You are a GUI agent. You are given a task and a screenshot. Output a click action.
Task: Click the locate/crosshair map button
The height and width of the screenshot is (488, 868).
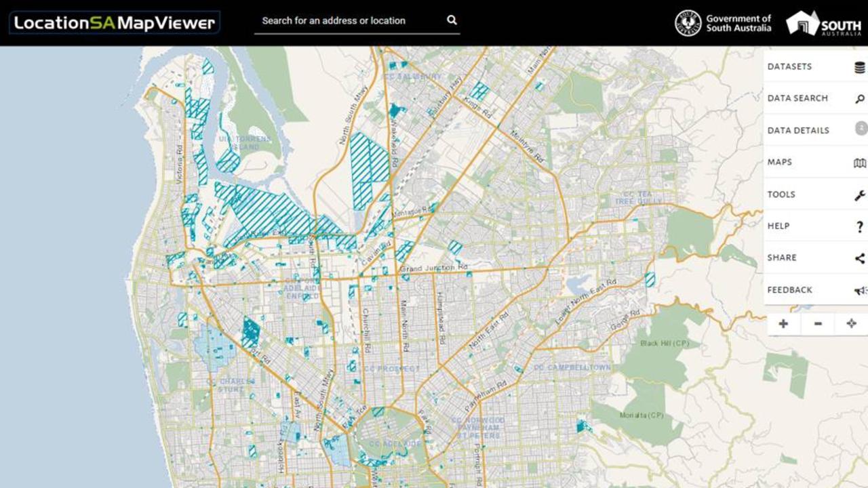tap(852, 324)
